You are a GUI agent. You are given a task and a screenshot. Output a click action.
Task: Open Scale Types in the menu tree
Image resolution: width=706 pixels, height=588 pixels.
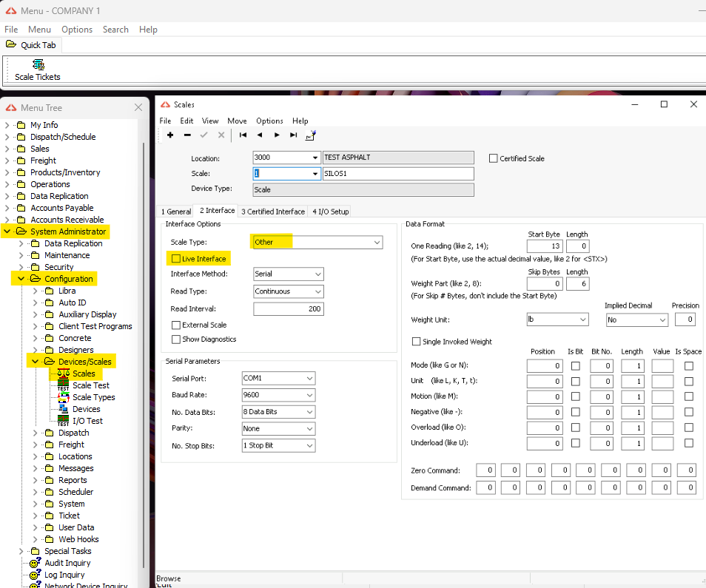click(x=94, y=397)
